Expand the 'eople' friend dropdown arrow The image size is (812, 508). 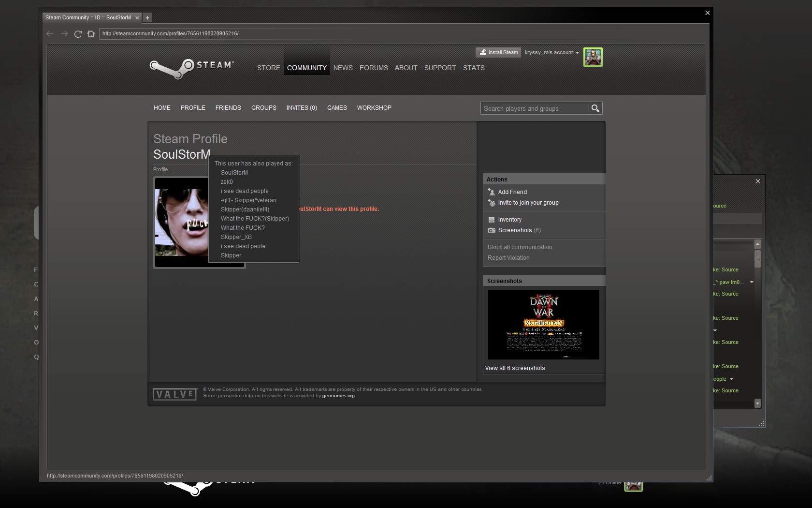[731, 379]
